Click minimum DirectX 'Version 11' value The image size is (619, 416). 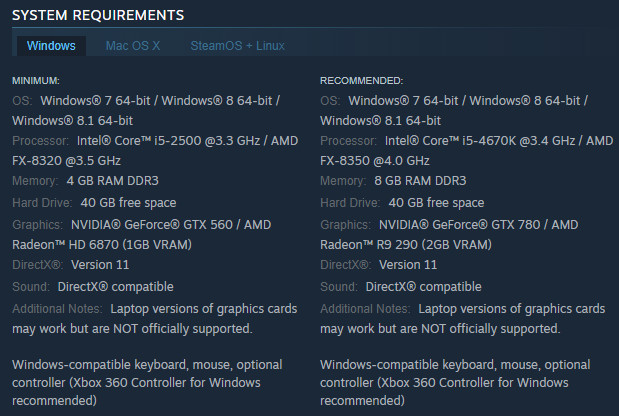100,265
